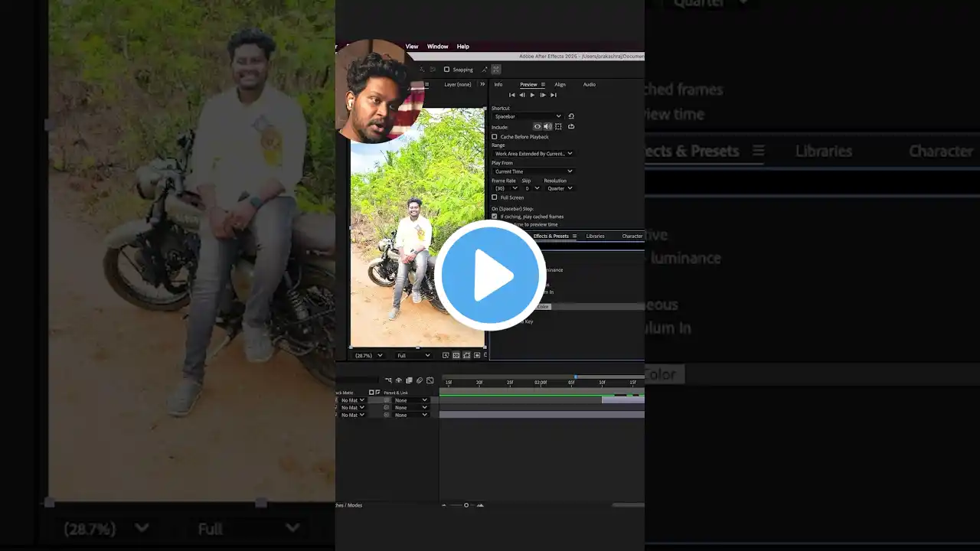Check the Full Screen checkbox
The height and width of the screenshot is (551, 980).
pyautogui.click(x=495, y=197)
